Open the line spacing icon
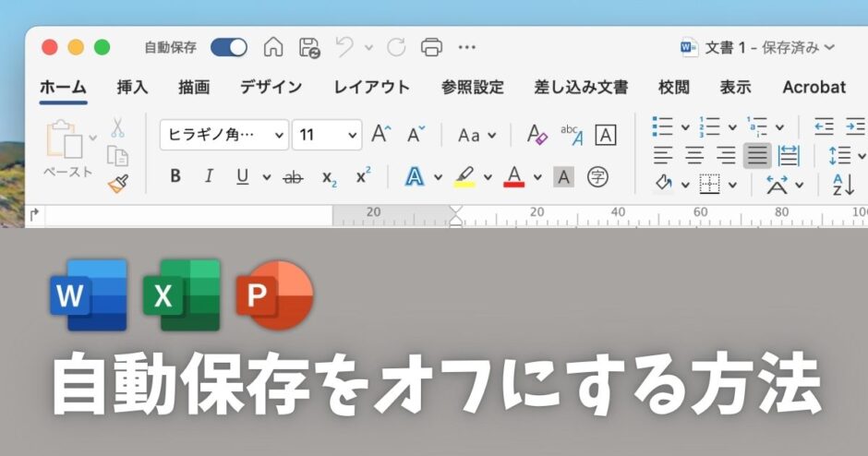The image size is (868, 456). [839, 155]
